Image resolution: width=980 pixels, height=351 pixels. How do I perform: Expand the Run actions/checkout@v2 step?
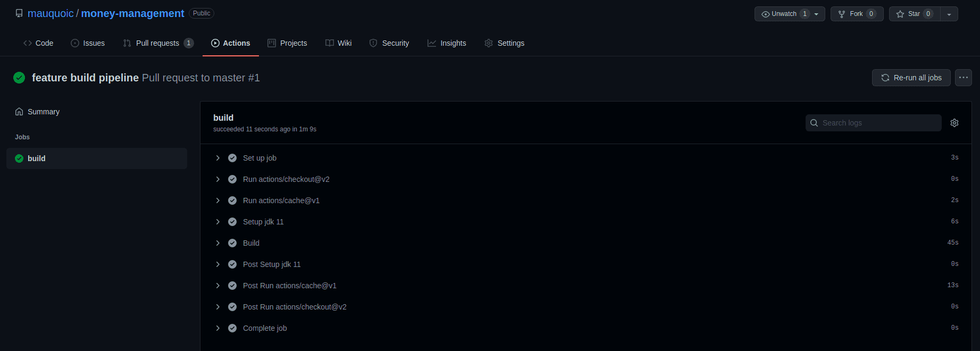217,179
